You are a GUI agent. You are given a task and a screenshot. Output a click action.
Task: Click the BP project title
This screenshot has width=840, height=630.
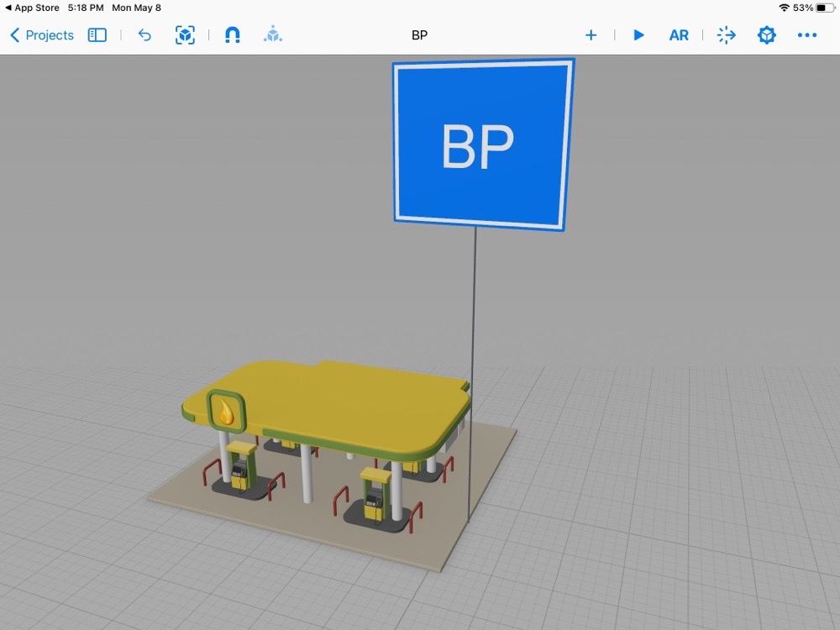(419, 35)
